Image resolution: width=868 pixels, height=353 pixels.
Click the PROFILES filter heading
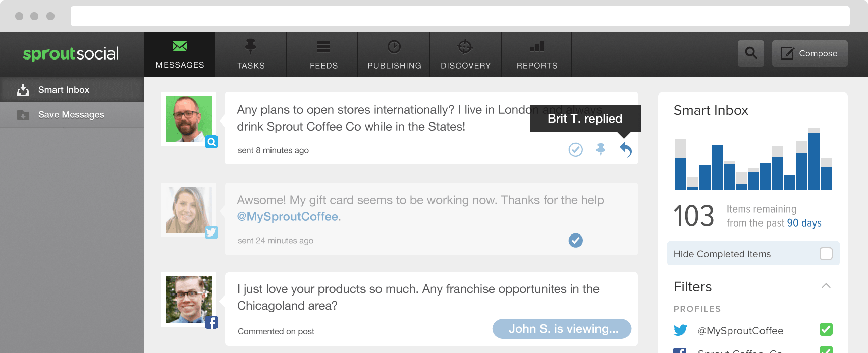[697, 309]
